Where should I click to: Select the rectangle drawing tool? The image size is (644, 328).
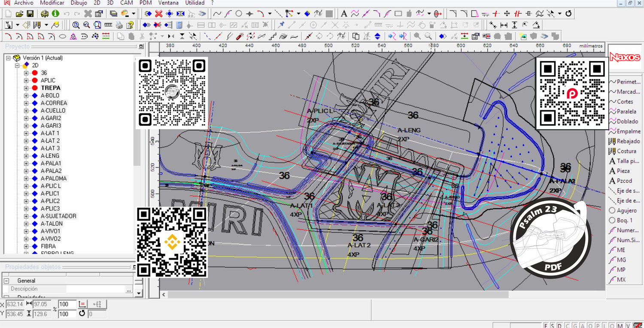tap(398, 14)
